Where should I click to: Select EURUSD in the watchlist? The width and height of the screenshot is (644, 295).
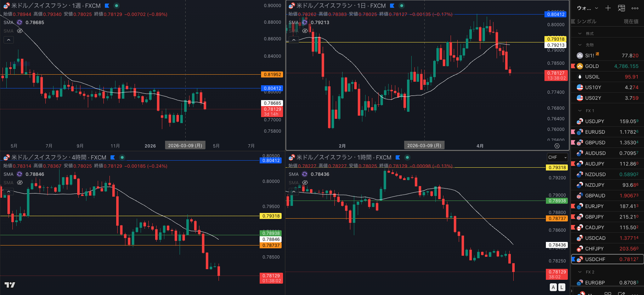coord(608,132)
